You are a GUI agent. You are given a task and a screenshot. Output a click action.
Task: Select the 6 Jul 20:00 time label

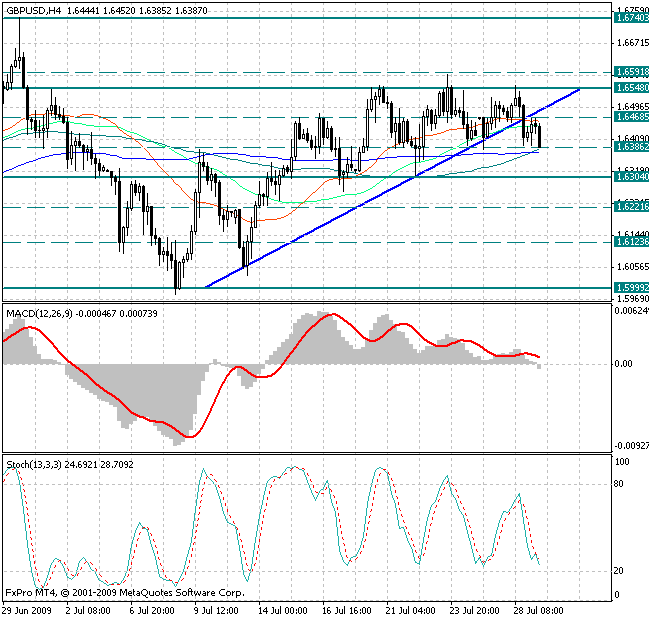(x=152, y=611)
